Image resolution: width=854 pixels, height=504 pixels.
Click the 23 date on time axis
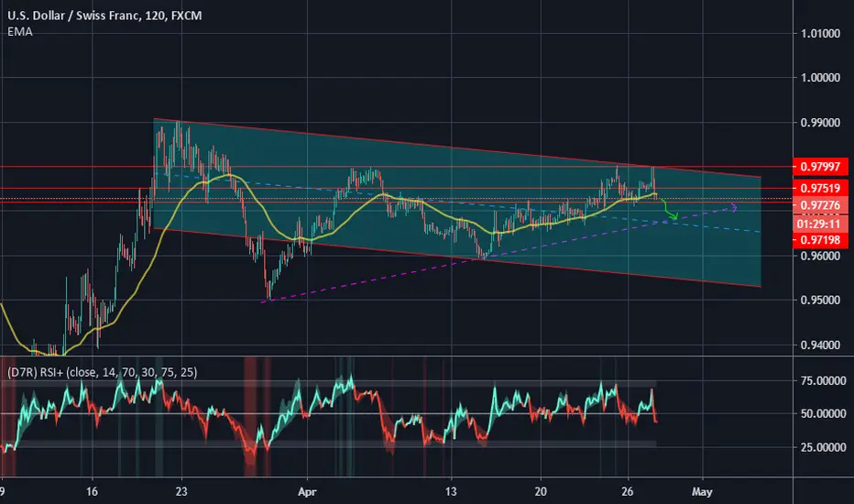coord(181,492)
